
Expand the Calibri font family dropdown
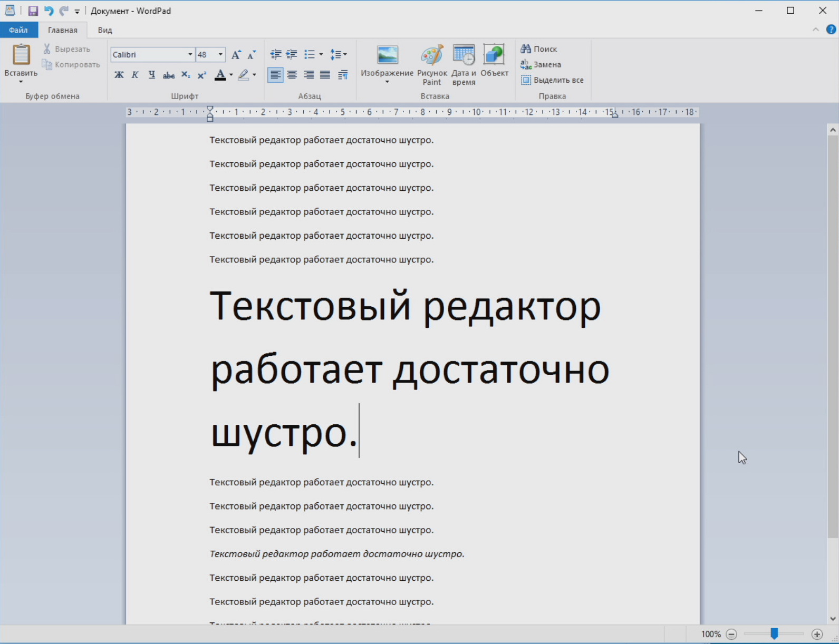(190, 55)
